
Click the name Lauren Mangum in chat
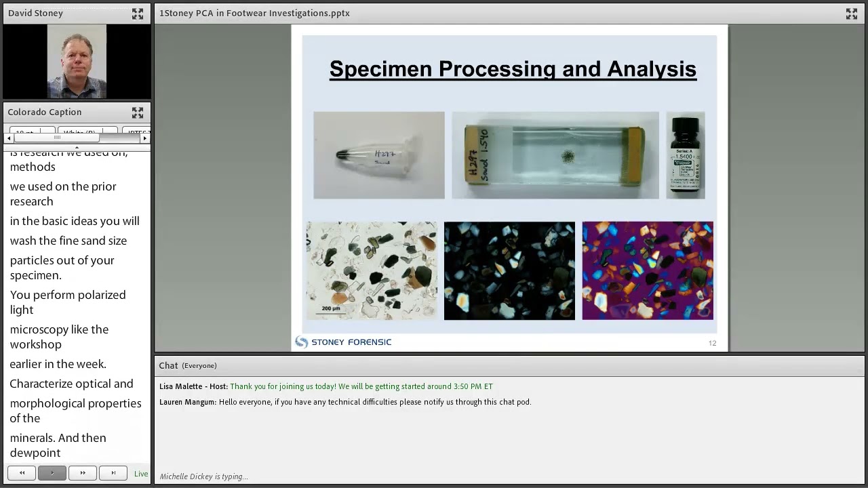point(188,402)
